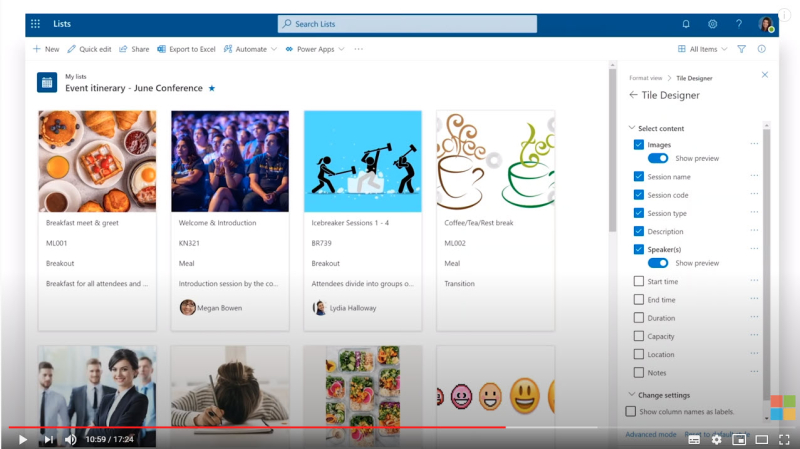Open the info details pane icon

point(762,49)
